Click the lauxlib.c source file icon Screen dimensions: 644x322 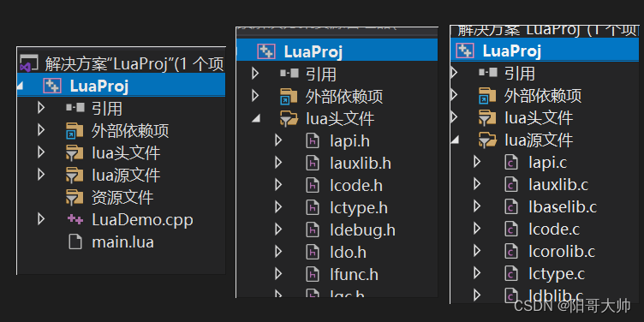[511, 184]
